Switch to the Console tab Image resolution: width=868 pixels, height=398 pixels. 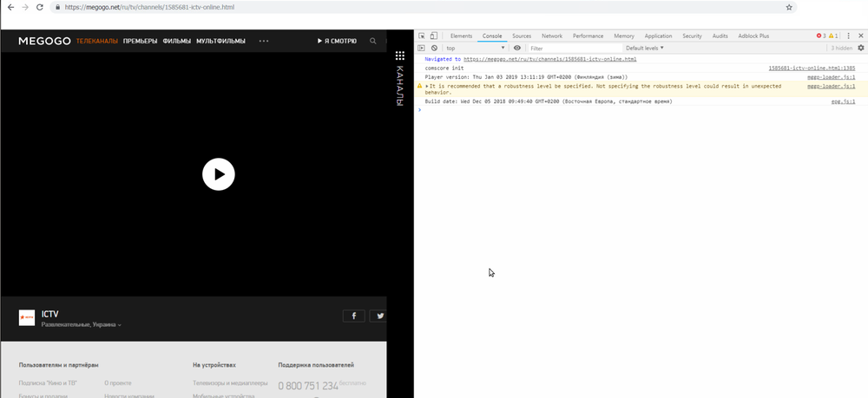[x=492, y=36]
